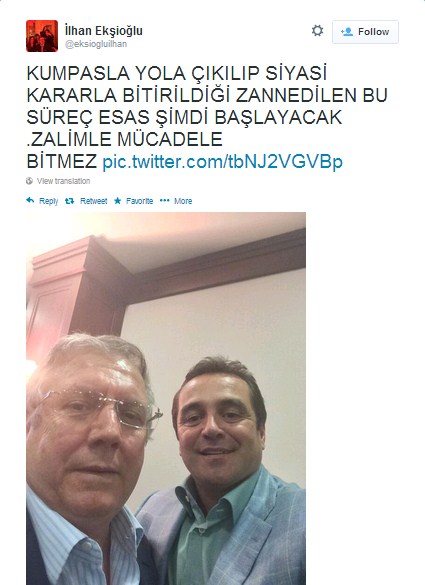
Task: Expand the three-dot More icon
Action: (x=165, y=200)
